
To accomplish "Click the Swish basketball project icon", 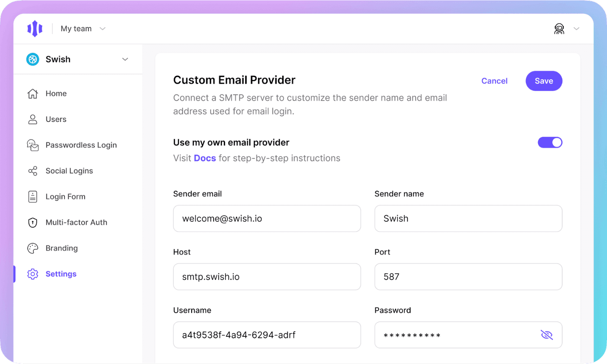I will tap(33, 59).
